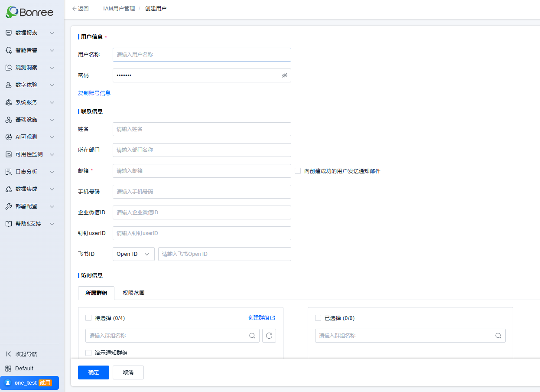Enable 向创建成功的用户发送通知邮件 checkbox
Viewport: 540px width, 392px height.
pyautogui.click(x=298, y=171)
